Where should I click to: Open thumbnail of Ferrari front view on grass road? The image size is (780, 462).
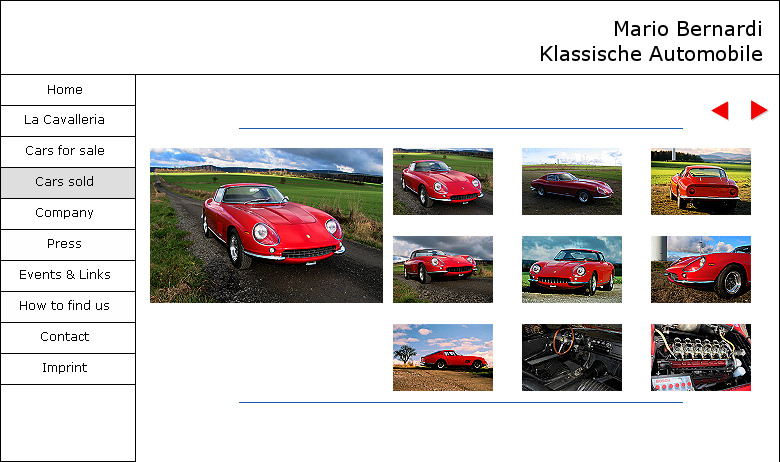[443, 181]
